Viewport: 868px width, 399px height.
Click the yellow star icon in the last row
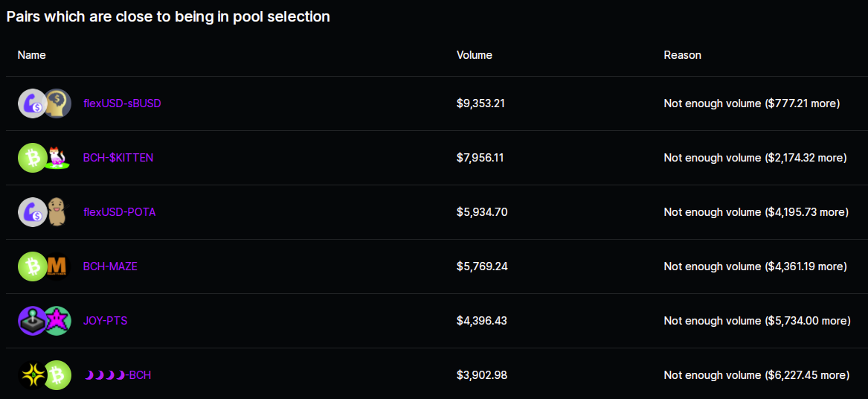pyautogui.click(x=32, y=375)
